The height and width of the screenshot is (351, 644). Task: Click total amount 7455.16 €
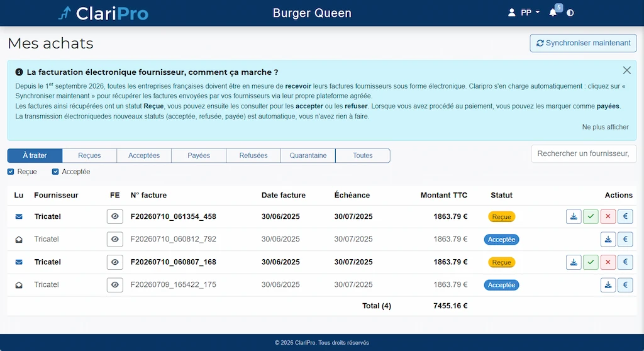click(450, 306)
